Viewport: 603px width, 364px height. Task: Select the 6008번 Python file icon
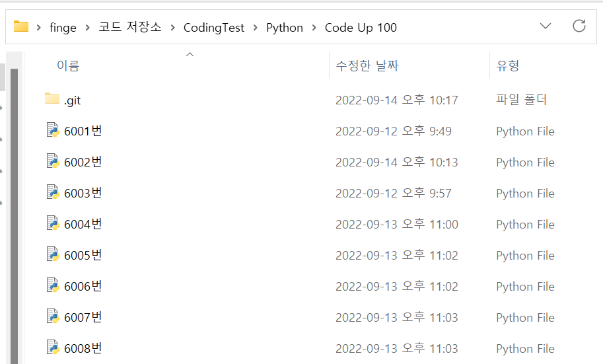[53, 347]
